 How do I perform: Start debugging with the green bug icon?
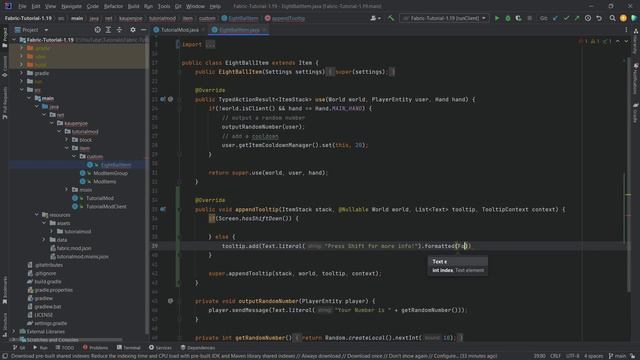[508, 18]
